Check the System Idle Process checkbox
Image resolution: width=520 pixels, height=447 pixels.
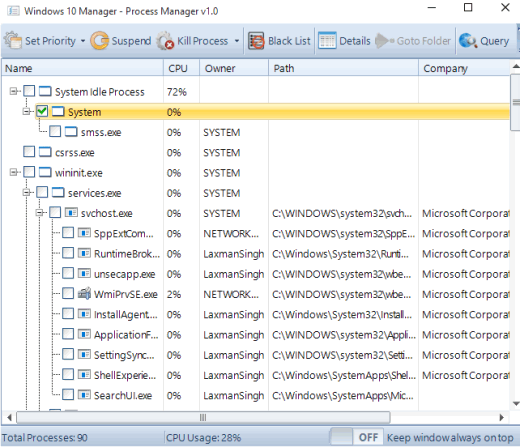click(x=29, y=91)
